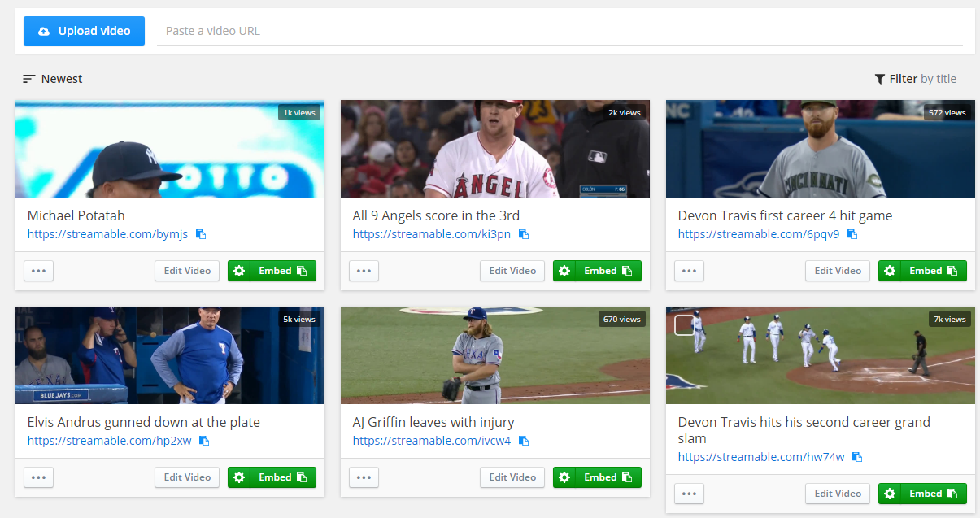Copy Embed code for AJ Griffin video
The height and width of the screenshot is (518, 980).
point(608,477)
